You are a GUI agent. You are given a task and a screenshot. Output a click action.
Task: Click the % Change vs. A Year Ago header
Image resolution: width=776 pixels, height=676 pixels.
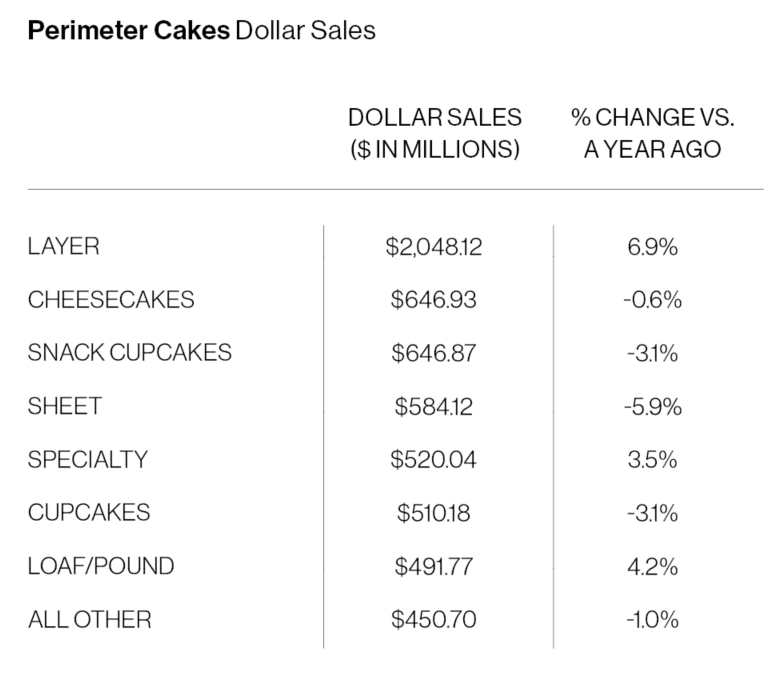pos(653,133)
